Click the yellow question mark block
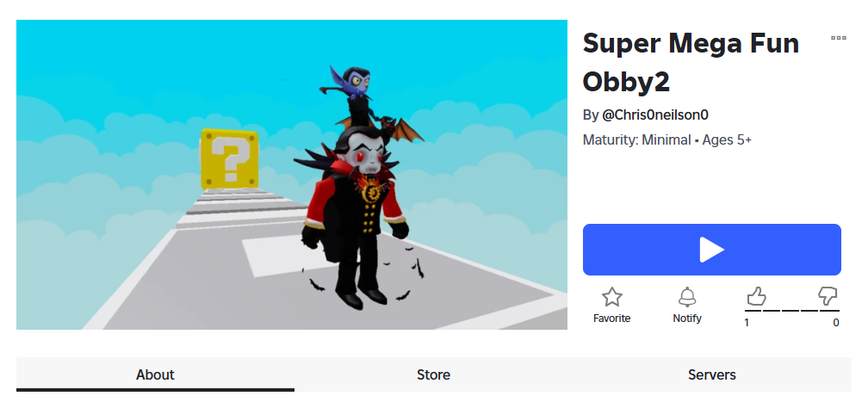The image size is (868, 396). pos(229,159)
